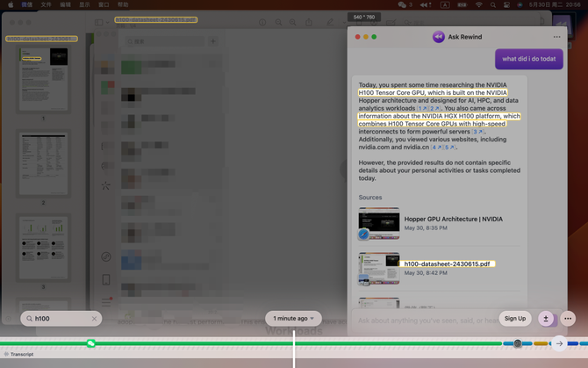Viewport: 588px width, 368px height.
Task: Click the Preview markup pen icon
Action: point(330,22)
